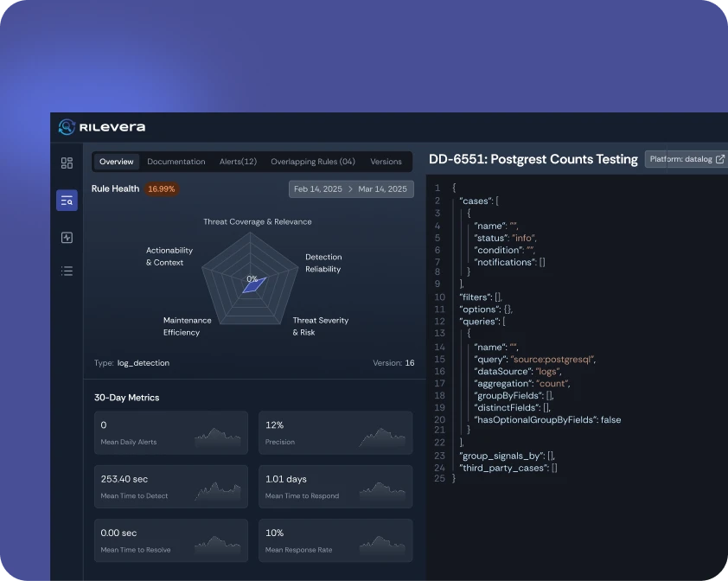The height and width of the screenshot is (581, 728).
Task: Open the Overlapping Rules (04) tab
Action: [x=313, y=162]
